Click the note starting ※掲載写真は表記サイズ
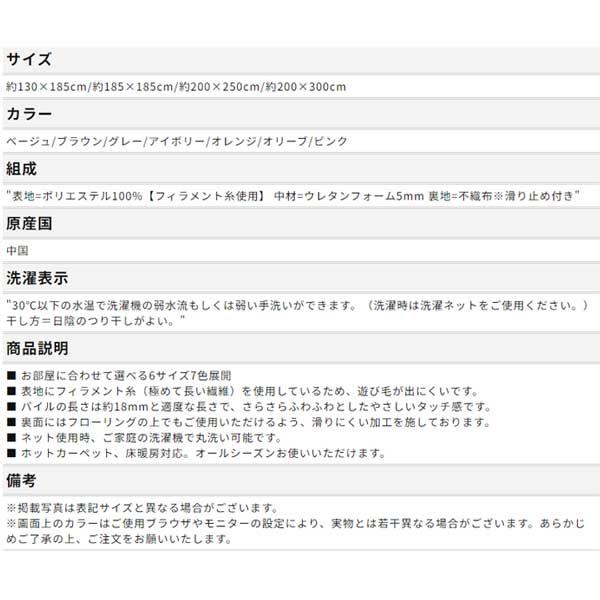This screenshot has width=600, height=600. tap(142, 508)
